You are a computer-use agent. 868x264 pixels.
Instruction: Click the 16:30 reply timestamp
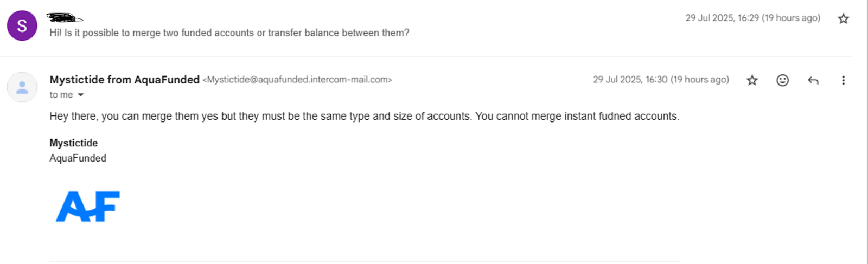(661, 80)
